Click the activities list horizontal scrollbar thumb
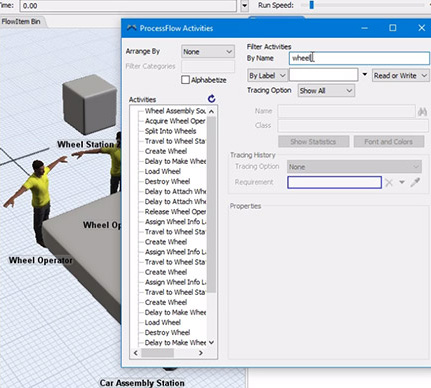Viewport: 431px width, 388px height. click(157, 353)
